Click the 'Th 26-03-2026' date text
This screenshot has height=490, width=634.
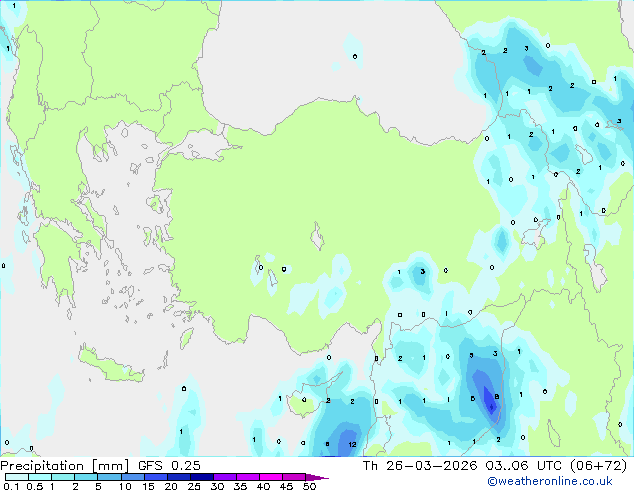pyautogui.click(x=420, y=466)
